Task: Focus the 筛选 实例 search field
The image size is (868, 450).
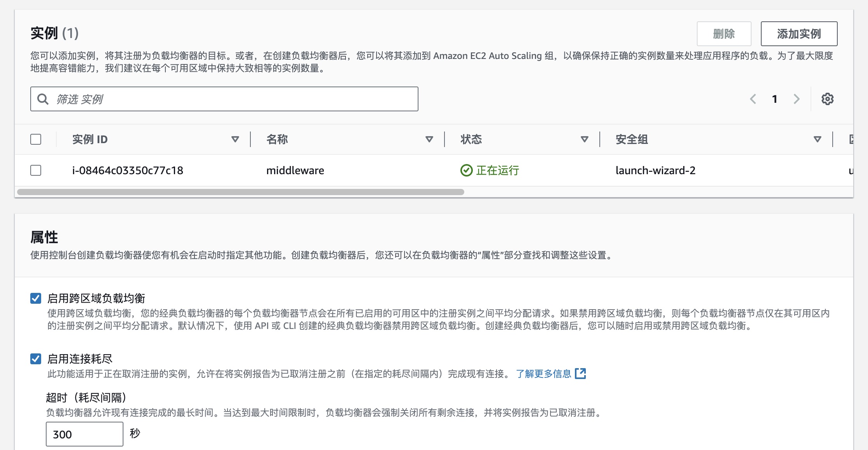Action: click(233, 99)
